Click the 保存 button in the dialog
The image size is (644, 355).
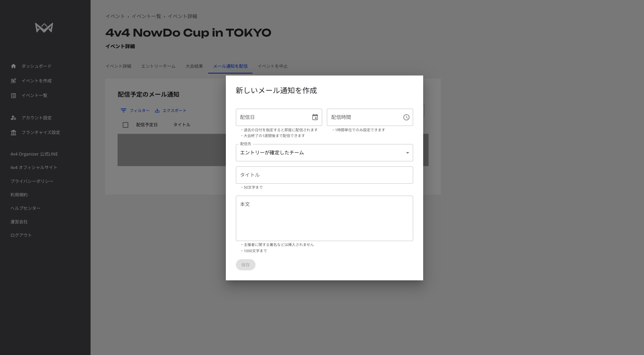click(x=245, y=265)
